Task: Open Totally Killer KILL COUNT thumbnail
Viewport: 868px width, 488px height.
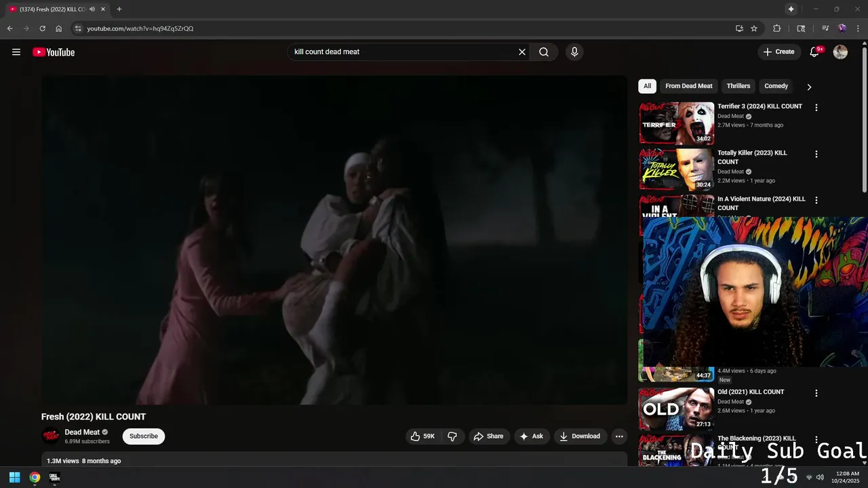Action: [677, 169]
